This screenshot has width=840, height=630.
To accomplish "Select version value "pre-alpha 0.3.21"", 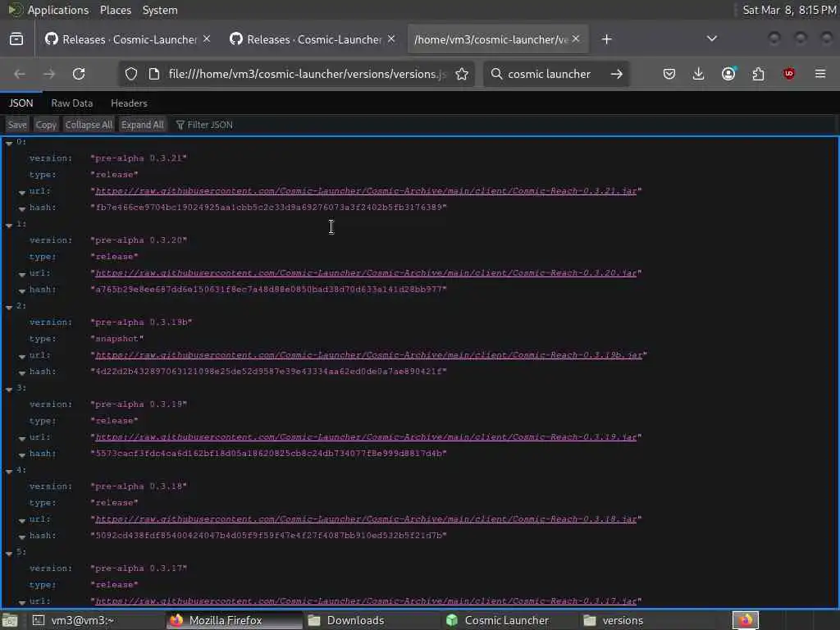I will (139, 158).
